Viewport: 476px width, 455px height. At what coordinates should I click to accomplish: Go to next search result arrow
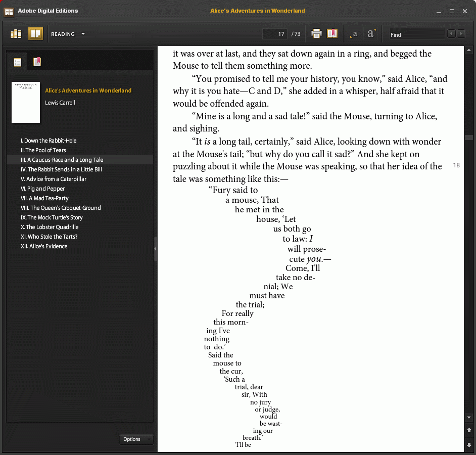click(461, 33)
